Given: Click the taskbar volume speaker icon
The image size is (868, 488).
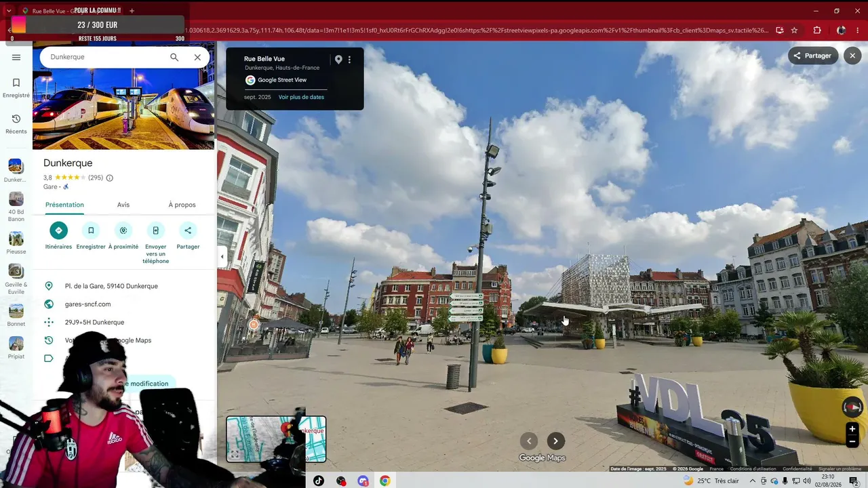Looking at the screenshot, I should (x=807, y=481).
